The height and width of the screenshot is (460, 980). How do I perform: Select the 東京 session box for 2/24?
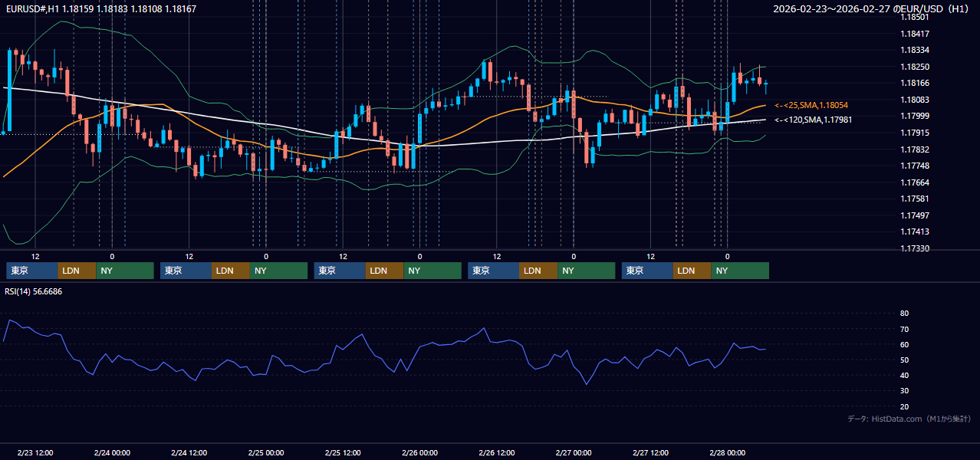(186, 271)
